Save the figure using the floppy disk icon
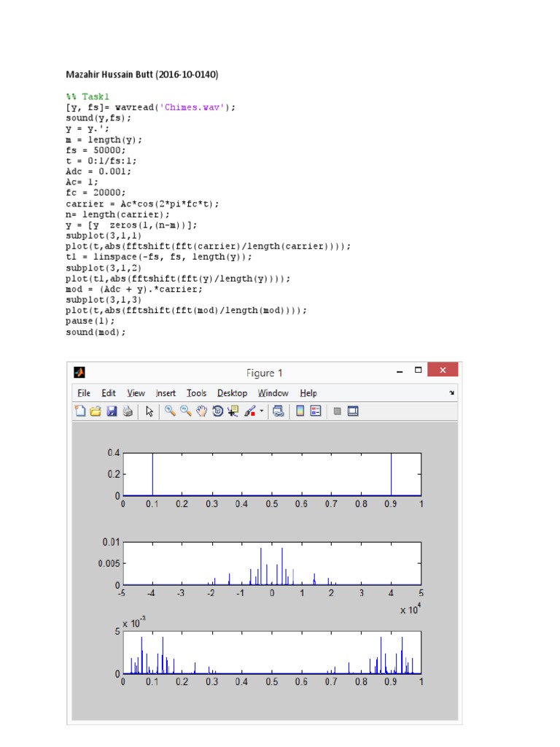 point(112,411)
